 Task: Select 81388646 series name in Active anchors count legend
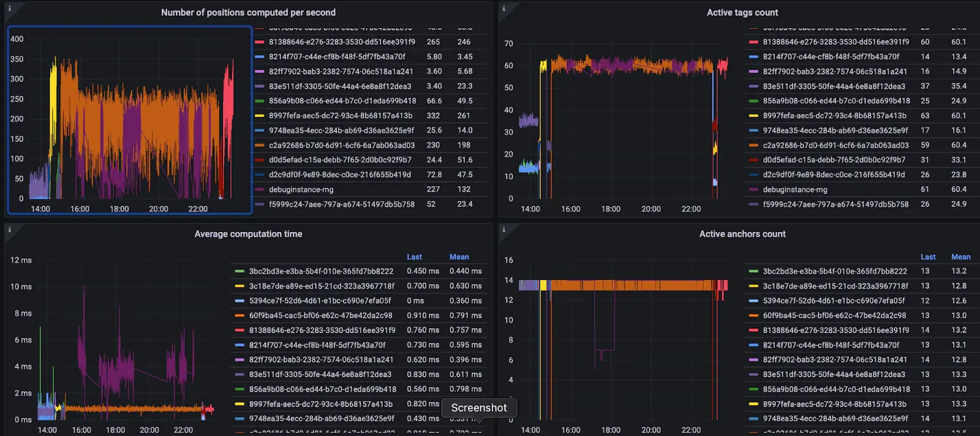click(835, 330)
